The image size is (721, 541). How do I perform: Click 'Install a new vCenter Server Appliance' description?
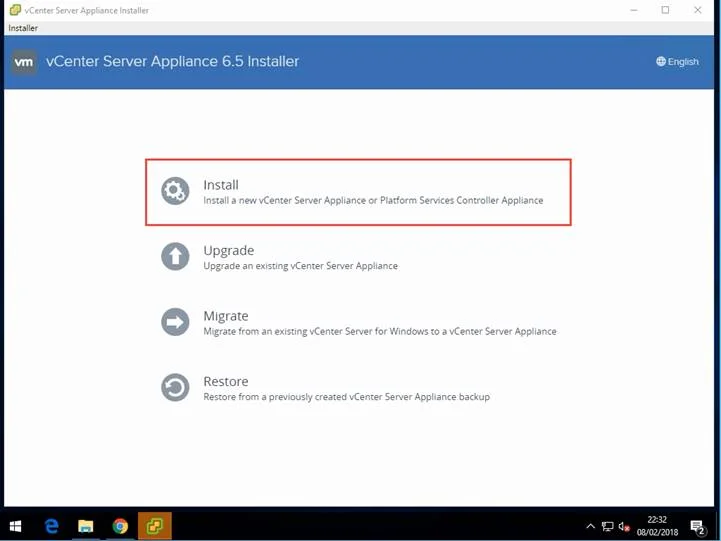point(373,200)
